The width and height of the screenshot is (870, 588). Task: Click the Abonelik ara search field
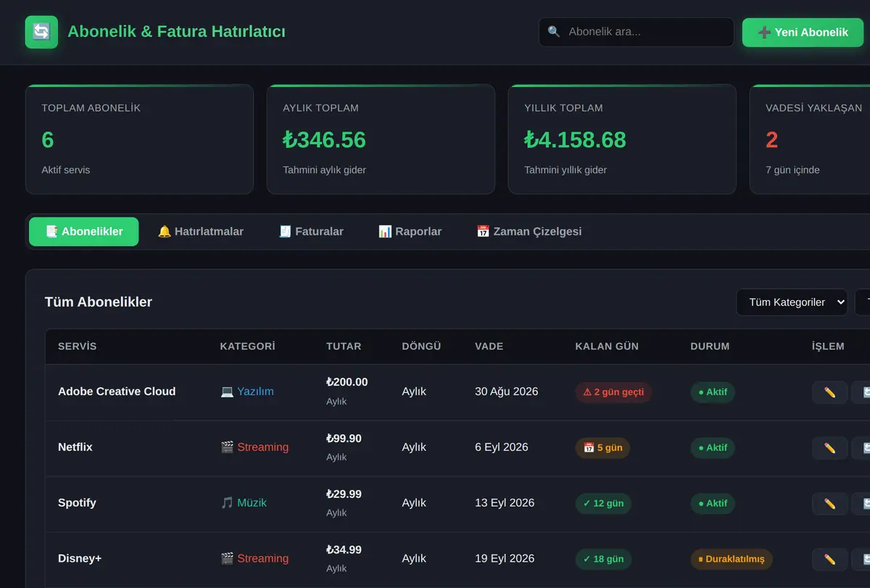coord(637,32)
